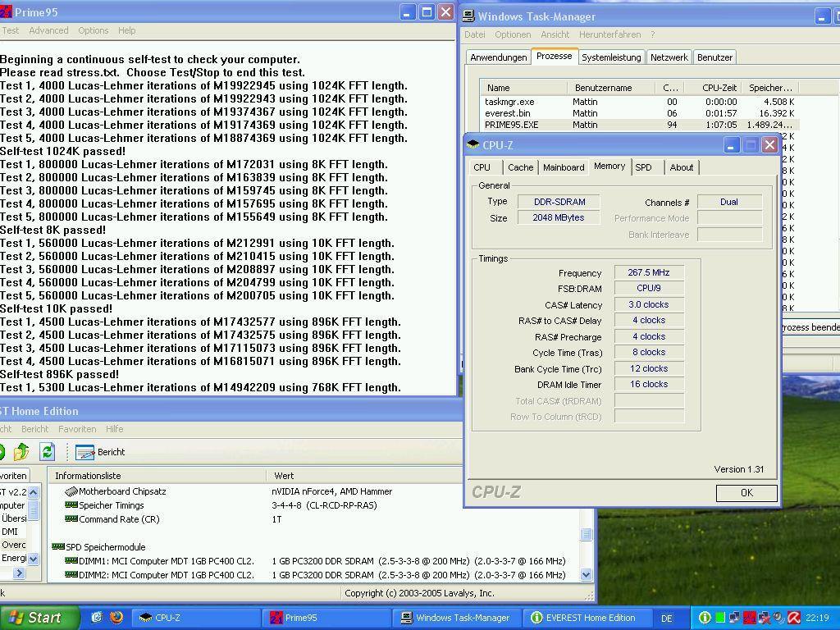Open the Options menu in Prime95

(x=94, y=30)
